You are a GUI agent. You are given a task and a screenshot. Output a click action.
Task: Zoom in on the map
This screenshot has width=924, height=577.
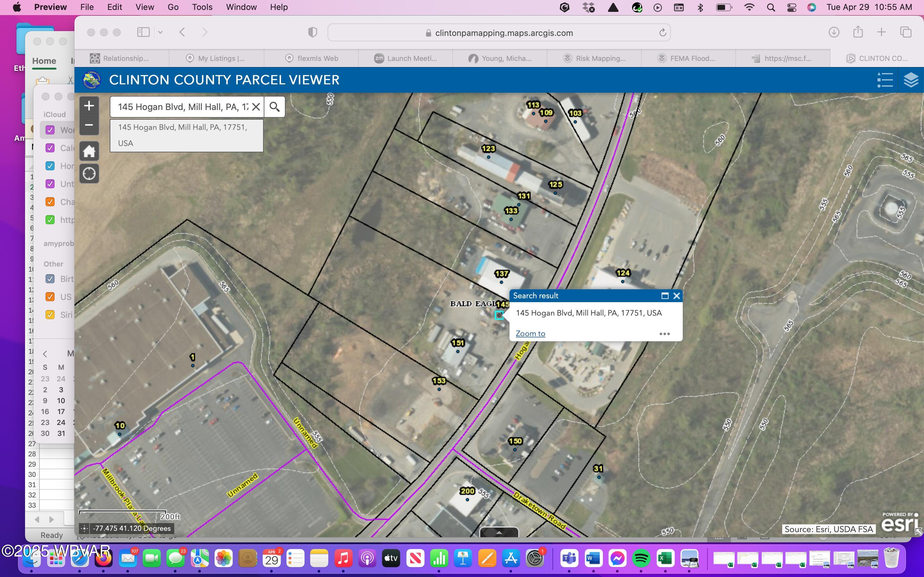(x=89, y=106)
